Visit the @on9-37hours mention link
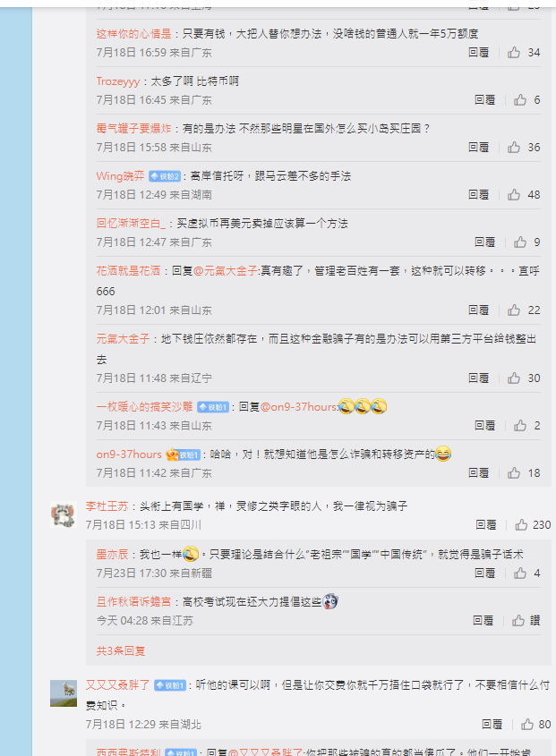The width and height of the screenshot is (556, 756). pyautogui.click(x=298, y=407)
